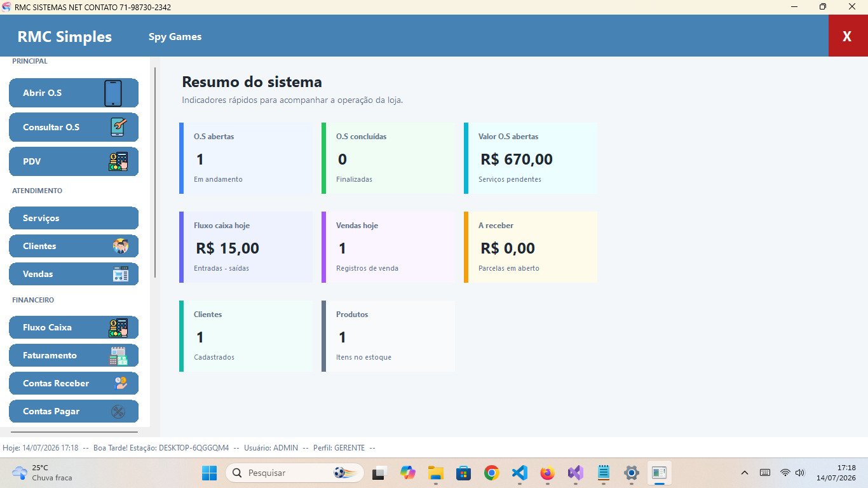Open the Abrir O.S phone icon button
This screenshot has width=868, height=488.
(x=74, y=93)
